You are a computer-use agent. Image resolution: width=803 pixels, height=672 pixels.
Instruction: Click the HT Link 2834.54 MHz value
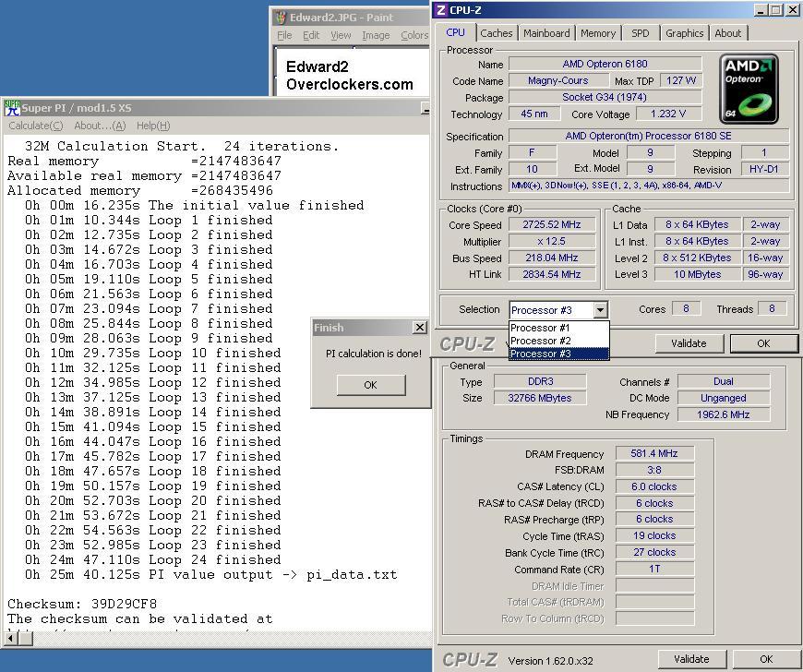(x=552, y=274)
